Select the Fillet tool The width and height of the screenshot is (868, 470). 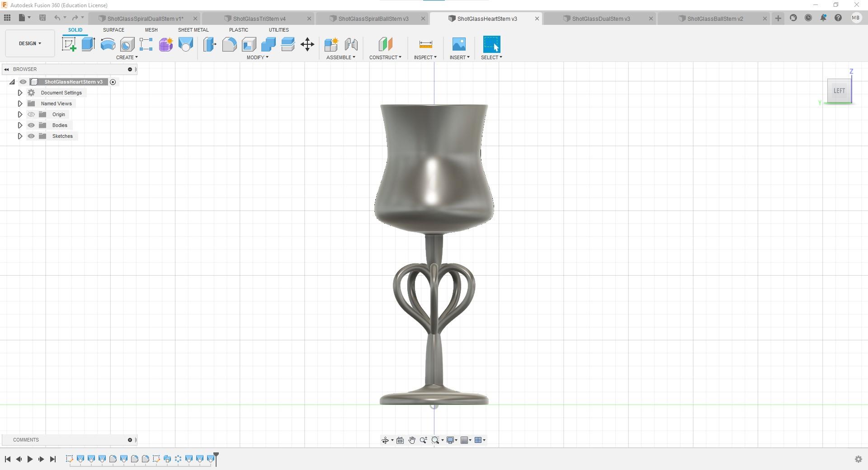point(229,44)
